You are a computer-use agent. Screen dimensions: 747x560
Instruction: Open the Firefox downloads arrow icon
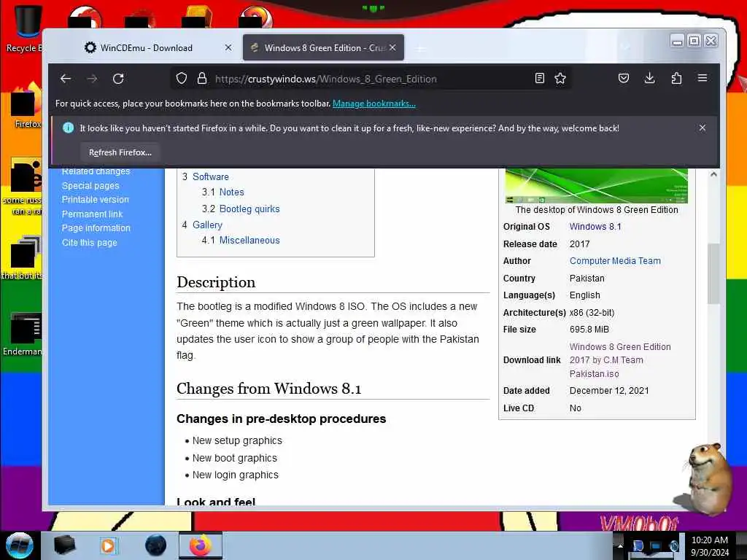tap(649, 78)
